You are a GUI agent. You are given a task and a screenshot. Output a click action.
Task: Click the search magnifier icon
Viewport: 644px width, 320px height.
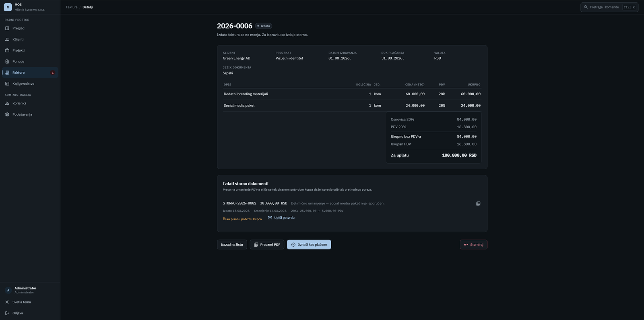[x=586, y=7]
